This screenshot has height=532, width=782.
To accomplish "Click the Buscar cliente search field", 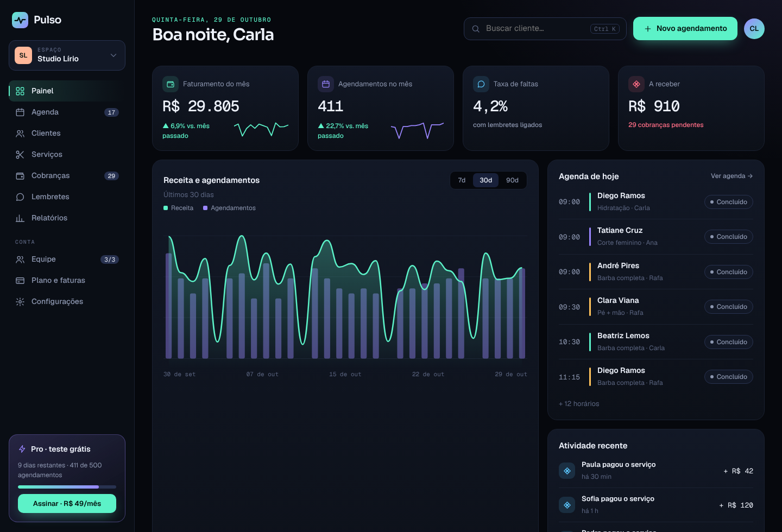I will point(545,29).
